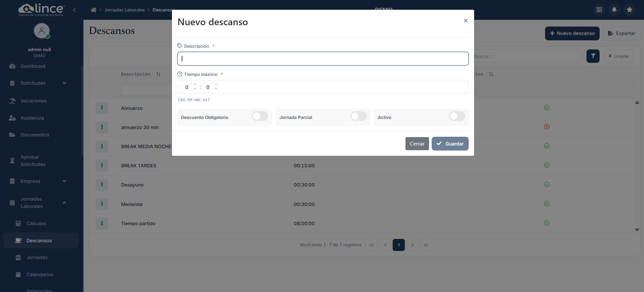Open Vacaciones in sidebar

click(x=34, y=101)
